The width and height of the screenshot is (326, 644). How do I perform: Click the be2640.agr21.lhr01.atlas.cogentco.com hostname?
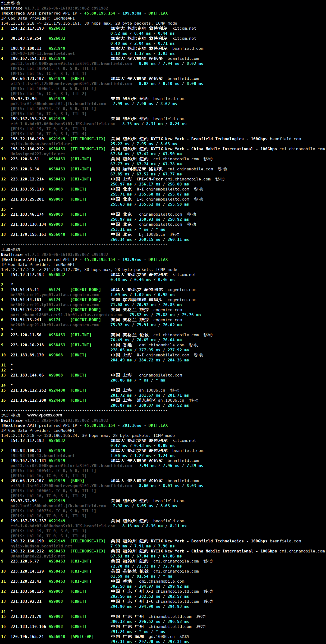[x=54, y=325]
